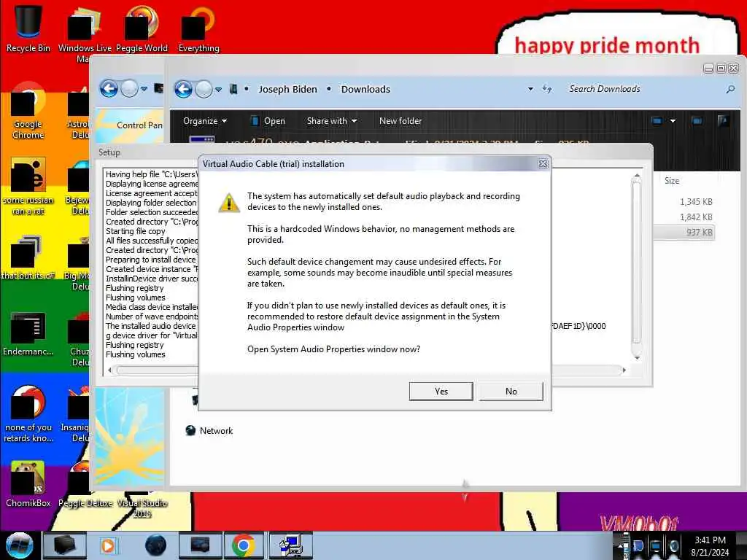Click the setup installer taskbar icon
The width and height of the screenshot is (747, 560).
pos(290,545)
